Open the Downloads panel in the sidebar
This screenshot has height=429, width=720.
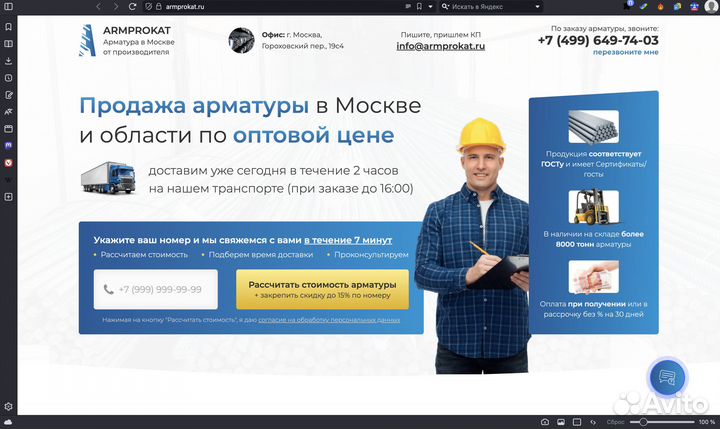click(x=8, y=61)
